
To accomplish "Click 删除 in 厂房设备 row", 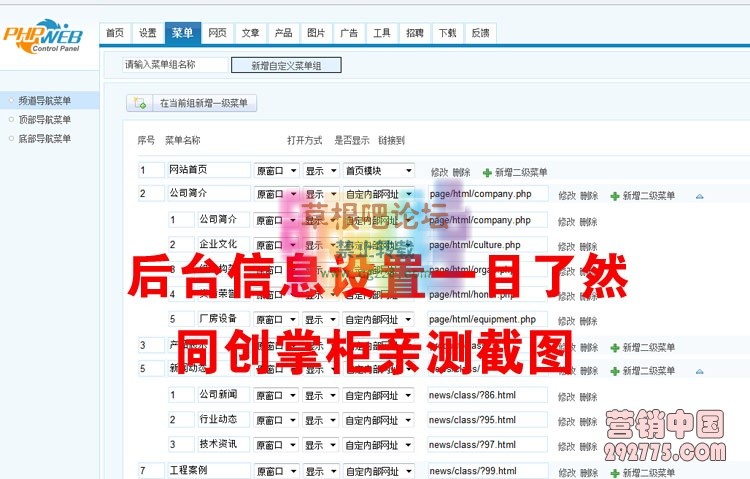I will pos(588,321).
